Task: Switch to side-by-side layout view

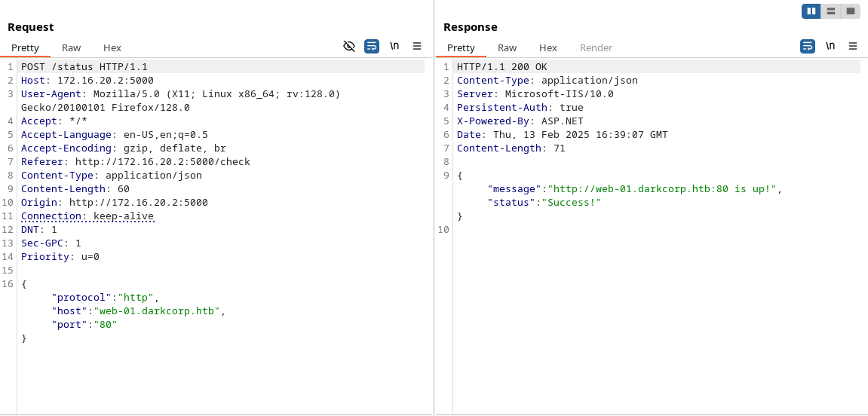Action: coord(811,11)
